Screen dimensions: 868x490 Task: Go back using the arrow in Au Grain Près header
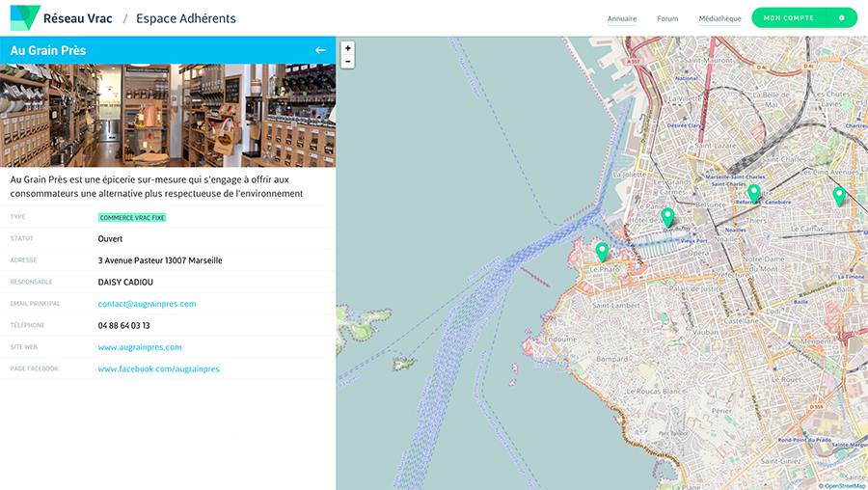[320, 50]
